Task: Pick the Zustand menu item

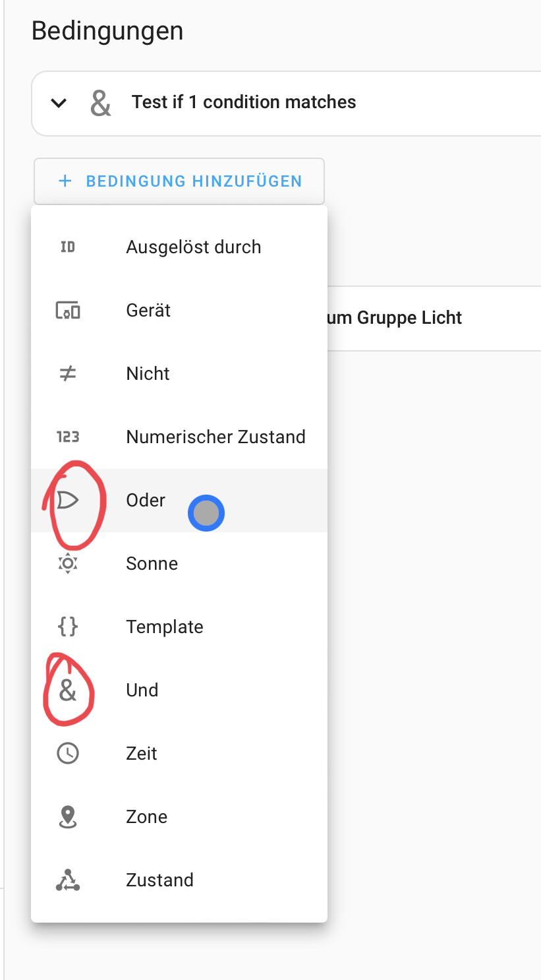Action: [179, 880]
